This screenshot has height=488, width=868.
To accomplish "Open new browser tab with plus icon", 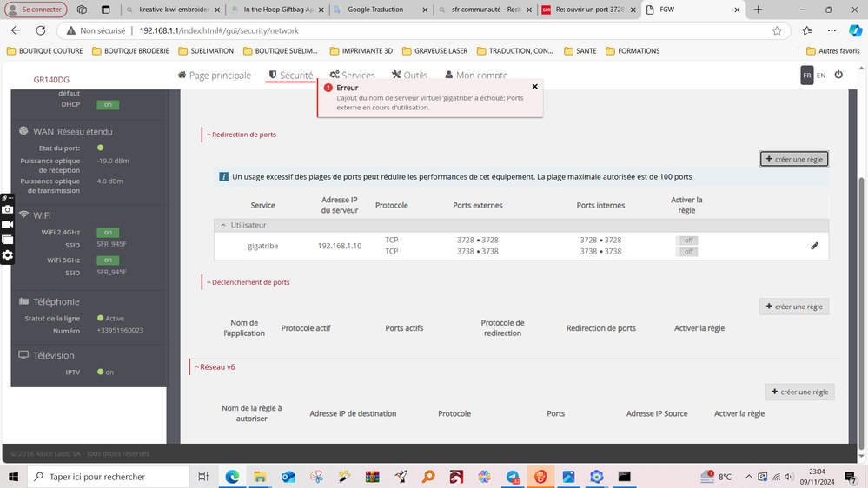I will 758,10.
